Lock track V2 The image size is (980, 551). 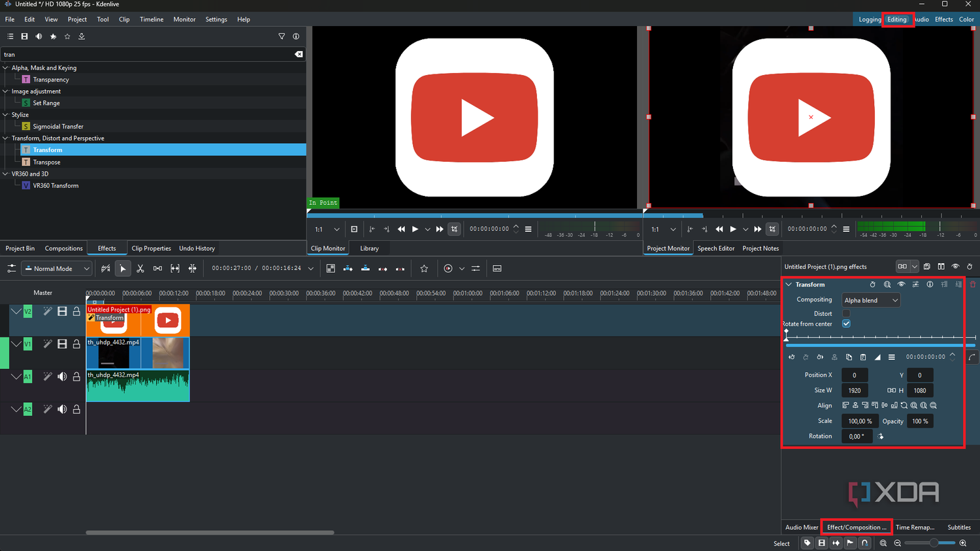pos(76,311)
